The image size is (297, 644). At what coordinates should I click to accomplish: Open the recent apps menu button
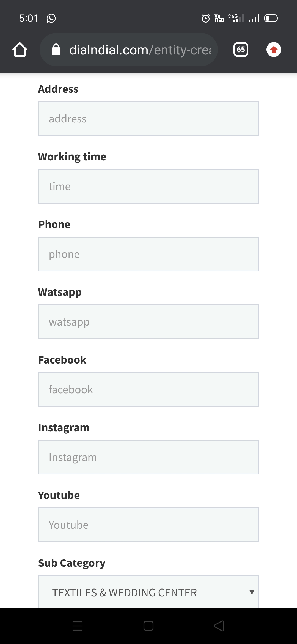pos(78,626)
